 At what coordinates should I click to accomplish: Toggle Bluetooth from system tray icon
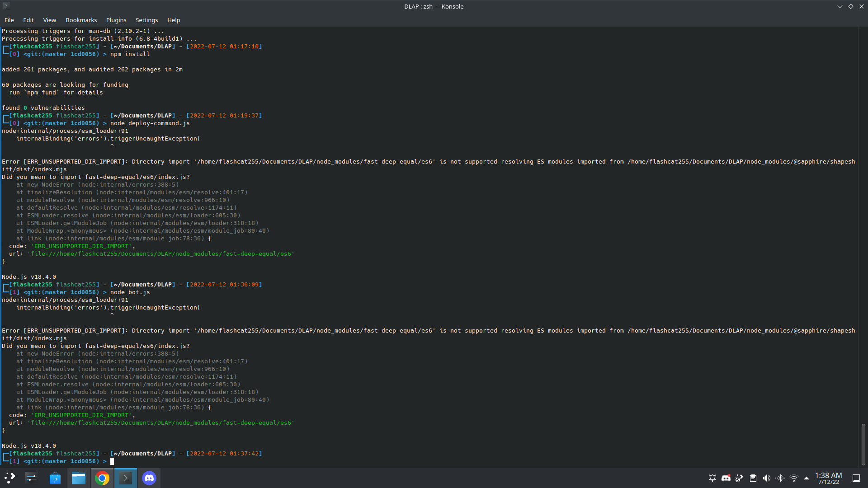(x=780, y=478)
